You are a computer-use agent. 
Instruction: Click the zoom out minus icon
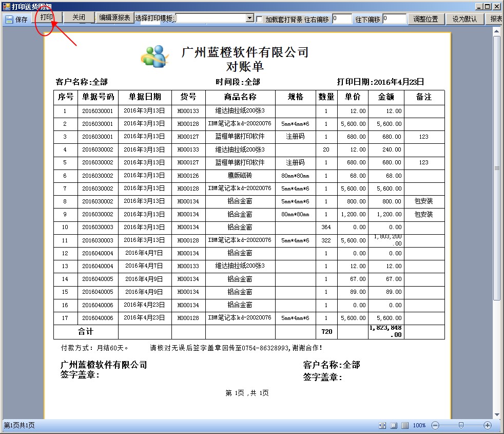point(435,426)
